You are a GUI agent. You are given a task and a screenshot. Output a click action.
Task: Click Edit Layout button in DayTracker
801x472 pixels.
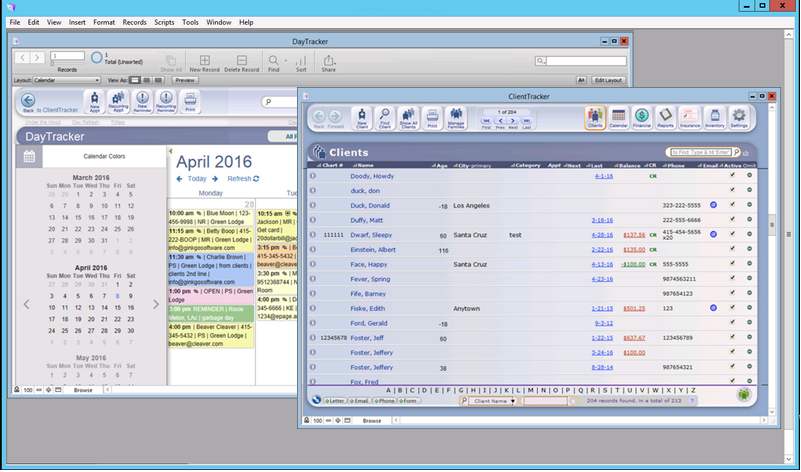[608, 80]
